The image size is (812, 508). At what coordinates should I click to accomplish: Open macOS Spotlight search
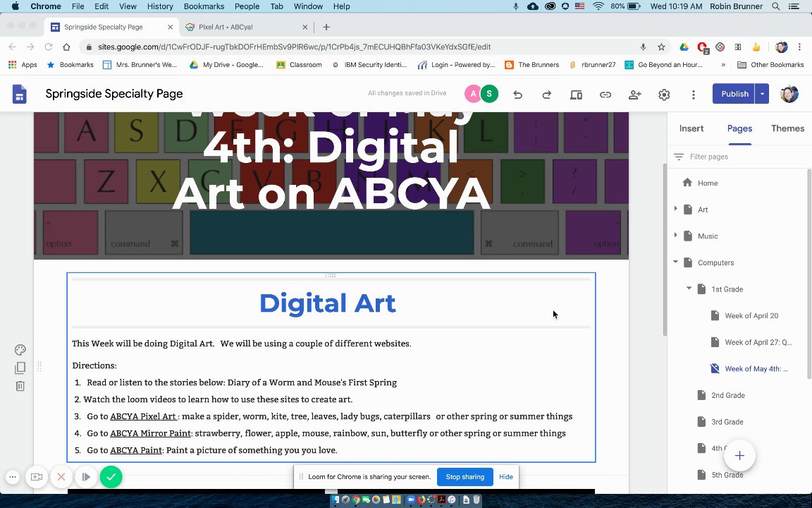776,6
